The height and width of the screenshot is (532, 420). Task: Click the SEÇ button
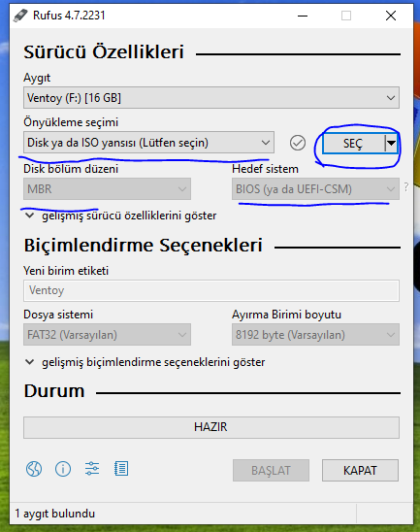click(353, 143)
